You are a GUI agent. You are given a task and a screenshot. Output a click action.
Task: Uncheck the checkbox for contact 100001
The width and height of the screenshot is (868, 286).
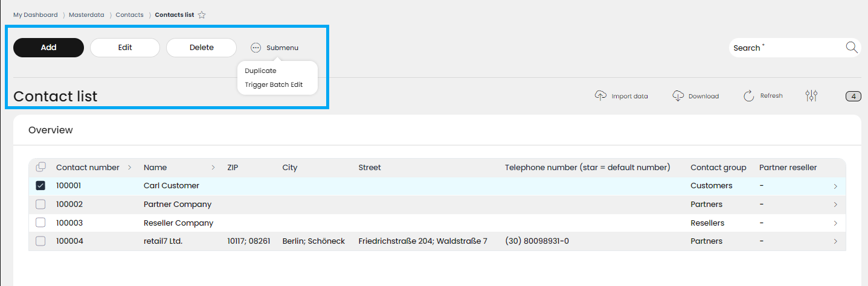(x=40, y=186)
